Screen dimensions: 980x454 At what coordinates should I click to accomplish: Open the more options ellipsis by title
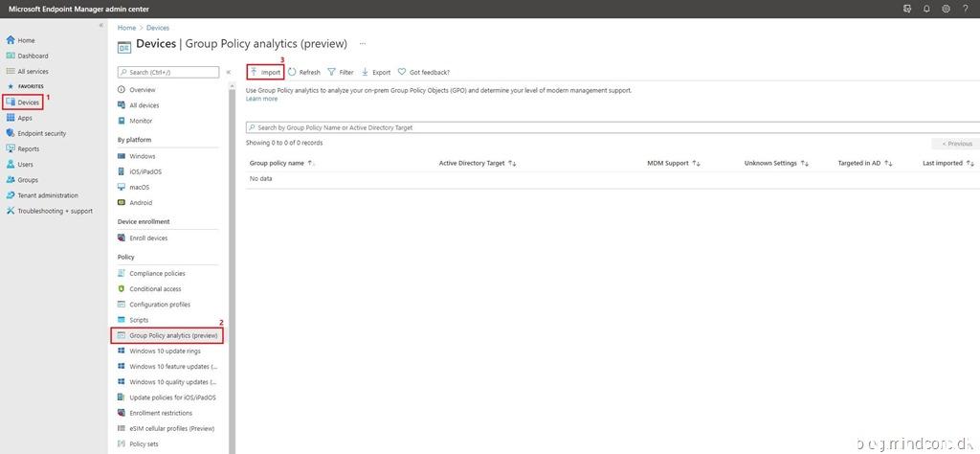[362, 43]
